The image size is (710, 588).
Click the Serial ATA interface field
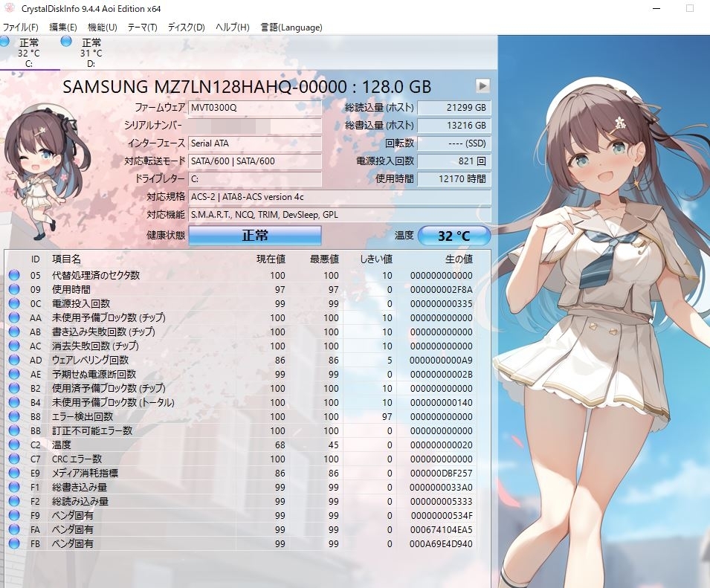click(255, 143)
